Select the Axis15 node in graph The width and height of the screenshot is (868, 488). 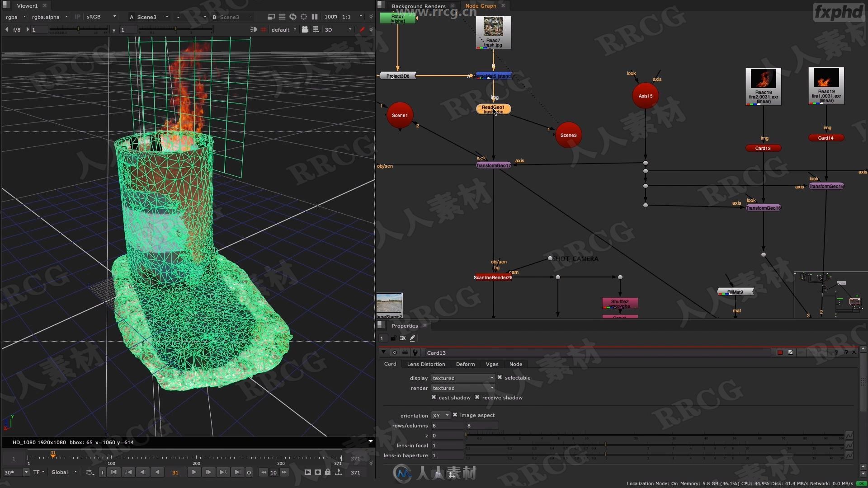point(645,96)
